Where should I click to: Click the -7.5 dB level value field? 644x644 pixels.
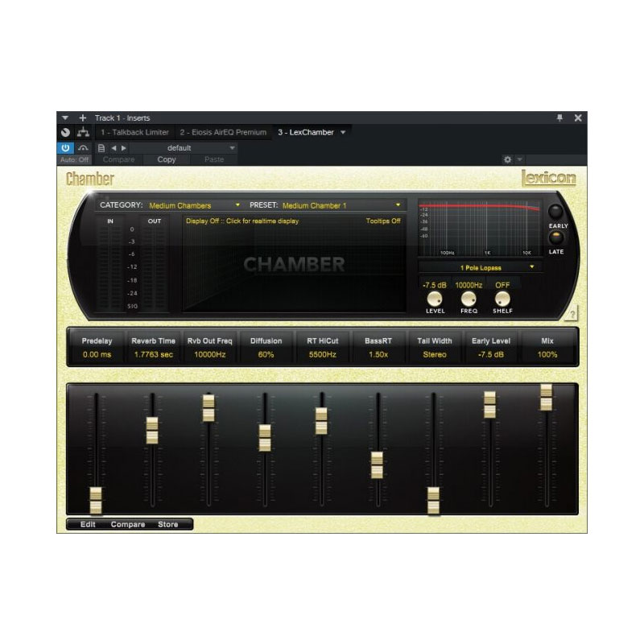coord(435,285)
